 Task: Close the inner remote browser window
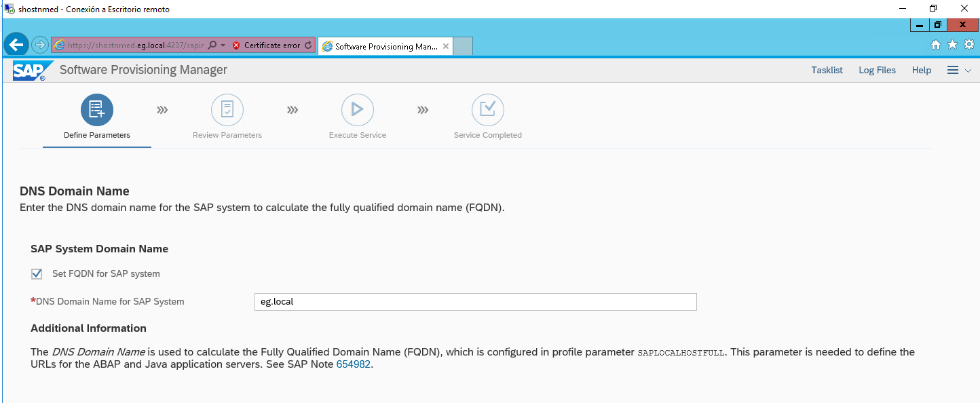point(962,25)
